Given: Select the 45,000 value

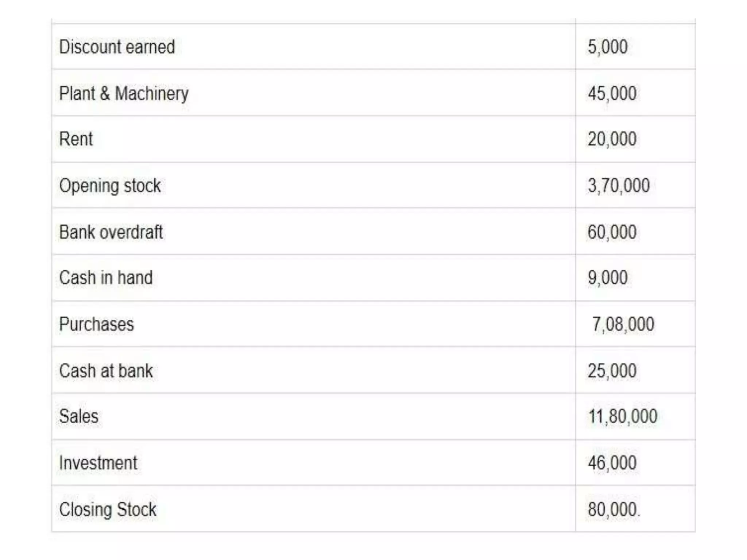Looking at the screenshot, I should 612,93.
